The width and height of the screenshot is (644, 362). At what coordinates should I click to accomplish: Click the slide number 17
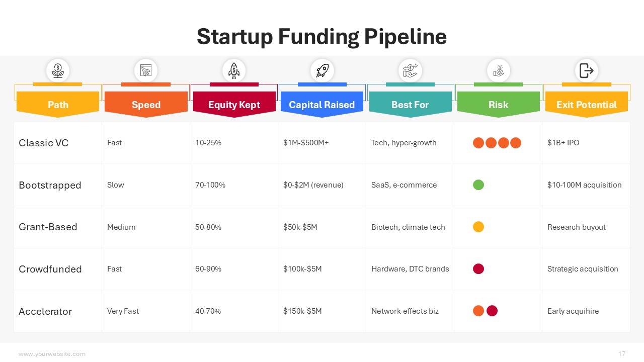pos(622,354)
